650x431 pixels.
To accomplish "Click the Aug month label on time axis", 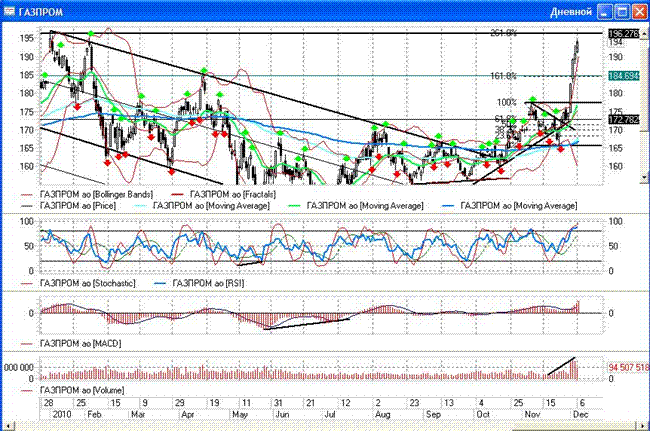I will tap(382, 414).
